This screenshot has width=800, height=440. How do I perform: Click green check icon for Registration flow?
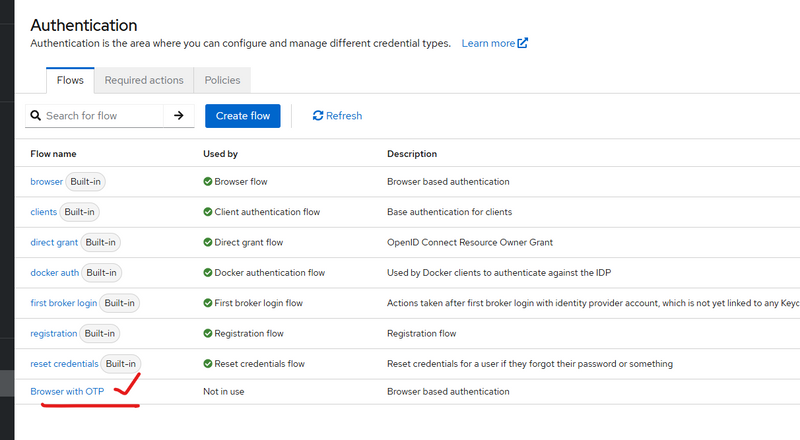pos(207,334)
